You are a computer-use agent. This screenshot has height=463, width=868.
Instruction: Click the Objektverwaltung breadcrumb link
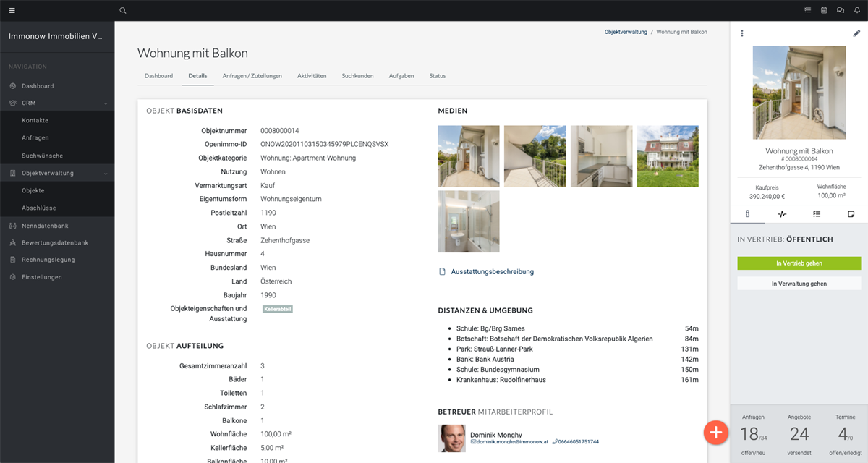tap(626, 33)
